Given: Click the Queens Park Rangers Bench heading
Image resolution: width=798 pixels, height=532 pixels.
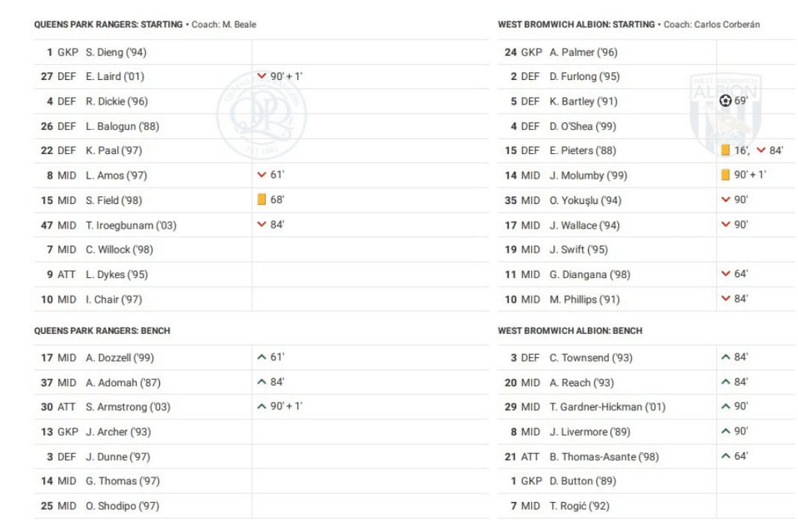Looking at the screenshot, I should pyautogui.click(x=102, y=330).
